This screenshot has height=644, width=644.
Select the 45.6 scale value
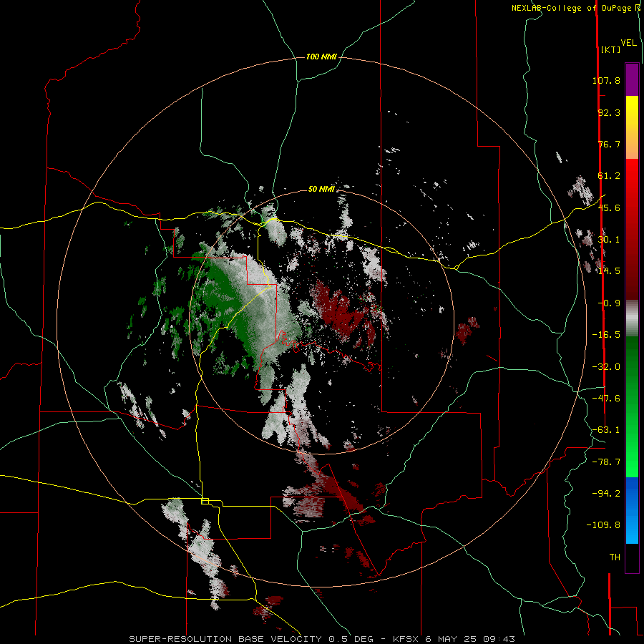(x=609, y=208)
